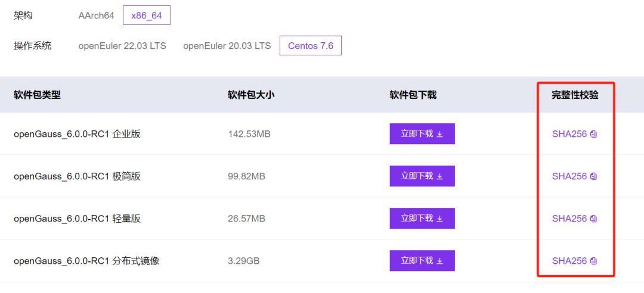Click download arrow icon for 轻量版
The height and width of the screenshot is (293, 644).
click(x=440, y=219)
